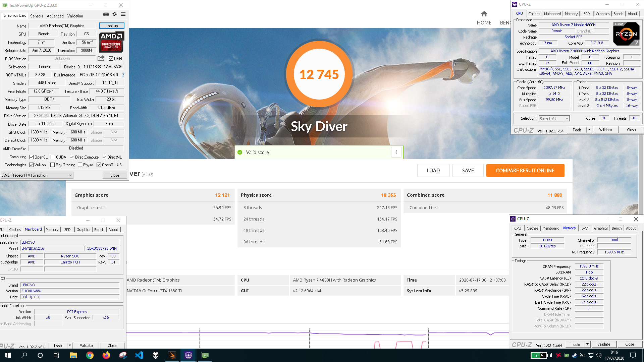Toggle the PhysX checkbox
This screenshot has height=362, width=644.
(x=80, y=165)
